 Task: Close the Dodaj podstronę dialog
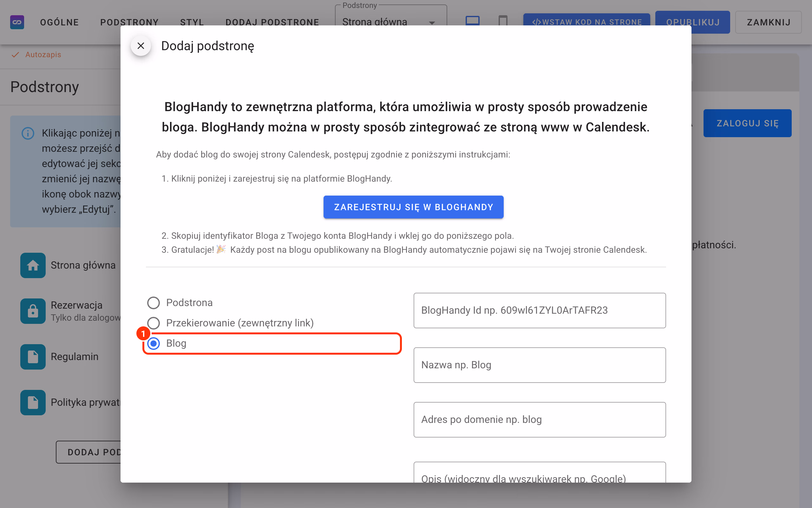141,46
